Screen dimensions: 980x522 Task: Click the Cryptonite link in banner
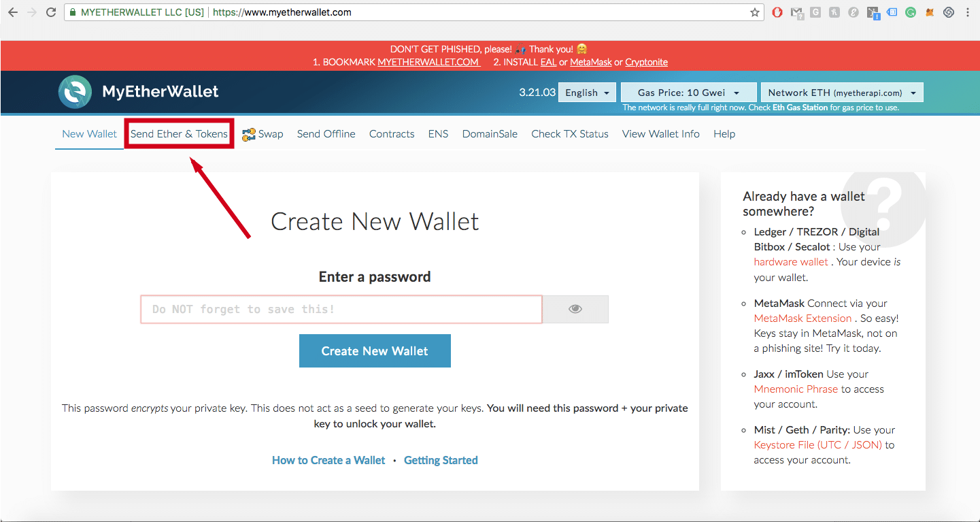(646, 62)
